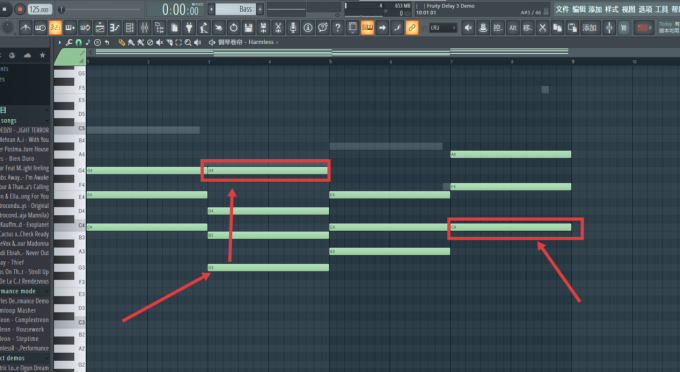Click the tempo 125.000 field
This screenshot has height=372, width=680.
tap(40, 9)
